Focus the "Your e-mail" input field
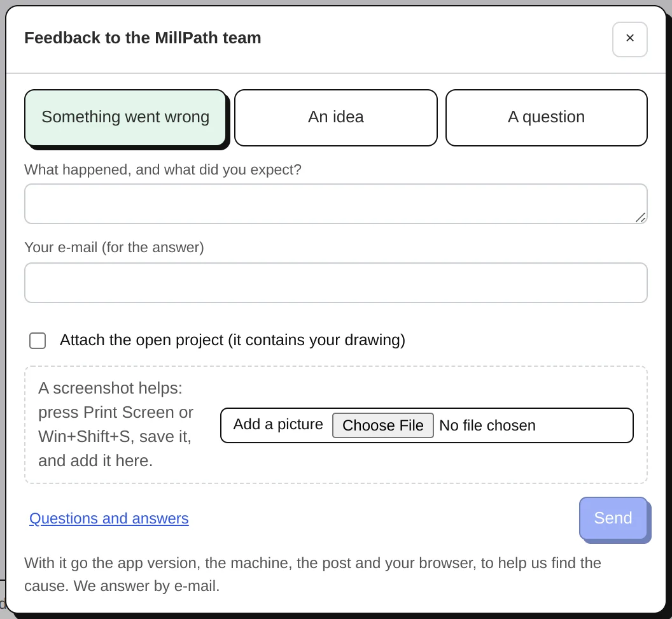The image size is (672, 619). click(x=335, y=283)
